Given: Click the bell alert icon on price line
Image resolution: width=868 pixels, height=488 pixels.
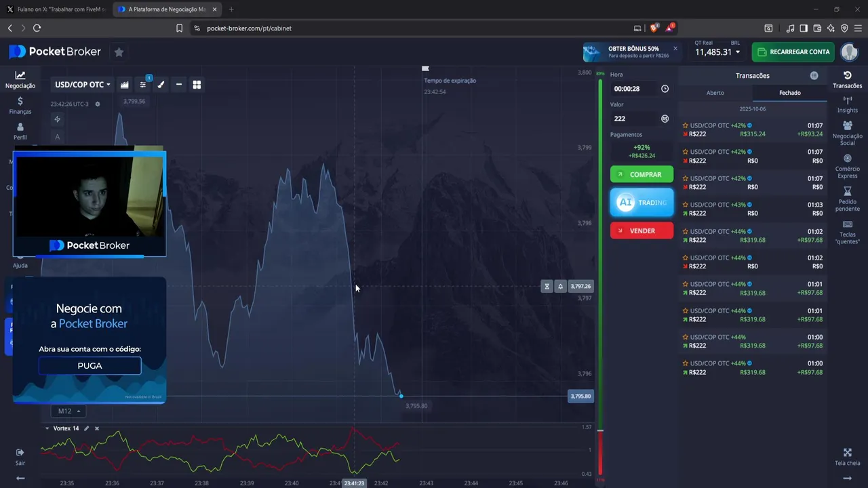Looking at the screenshot, I should point(561,287).
